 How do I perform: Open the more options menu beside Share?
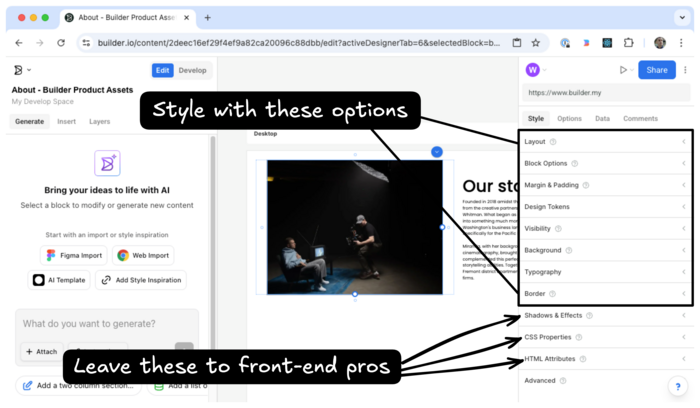click(x=685, y=70)
